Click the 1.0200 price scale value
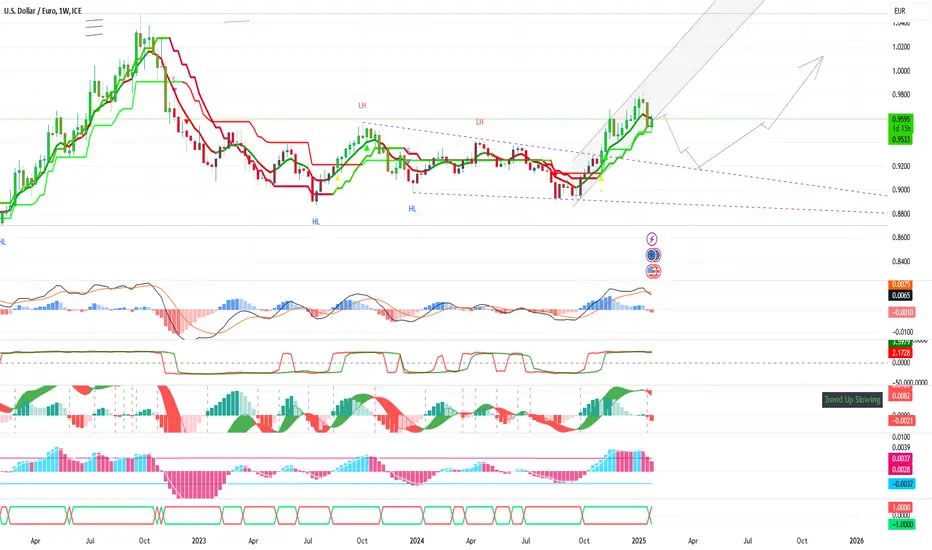 pyautogui.click(x=901, y=47)
